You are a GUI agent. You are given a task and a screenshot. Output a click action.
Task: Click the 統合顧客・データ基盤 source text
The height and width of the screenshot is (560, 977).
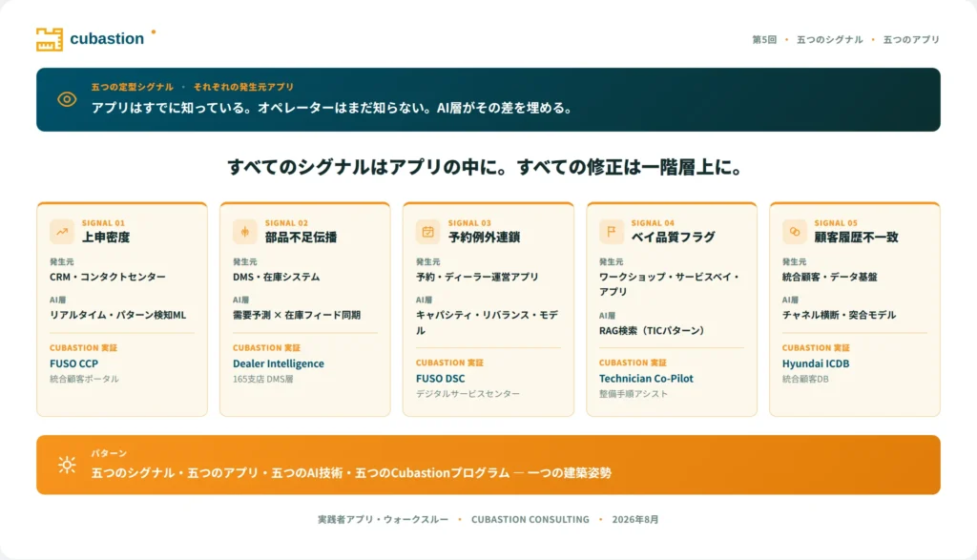click(829, 277)
